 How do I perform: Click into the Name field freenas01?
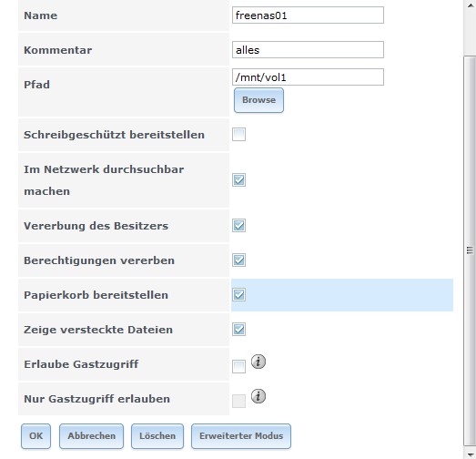click(x=308, y=15)
